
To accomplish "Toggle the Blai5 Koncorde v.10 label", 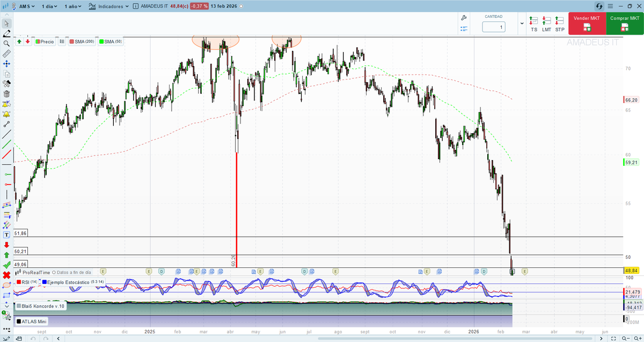I will pos(41,306).
